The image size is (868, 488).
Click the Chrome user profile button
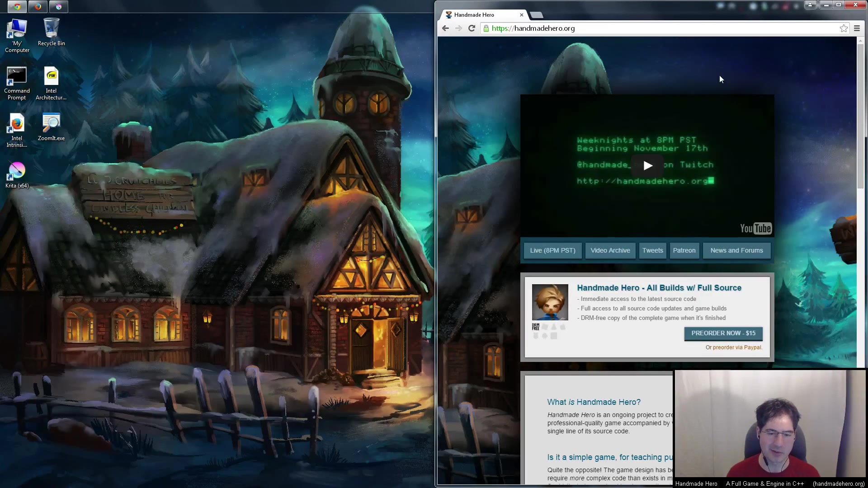tap(810, 5)
